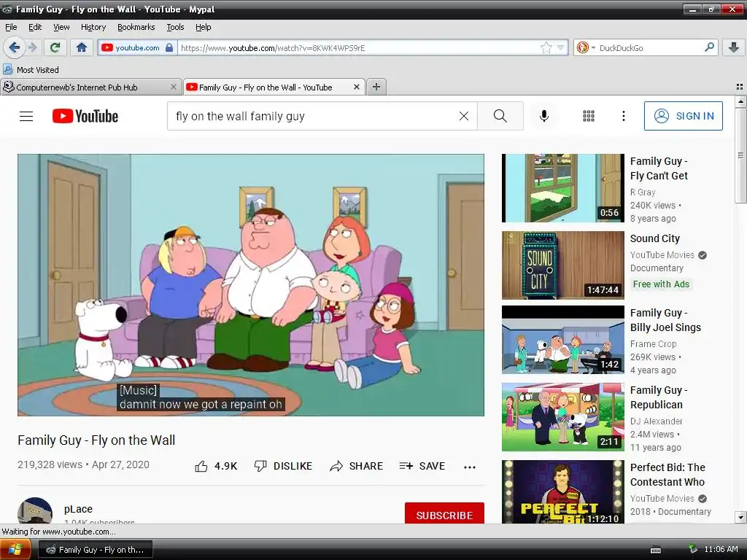Click the browser forward arrow
This screenshot has height=560, width=747.
(x=32, y=47)
